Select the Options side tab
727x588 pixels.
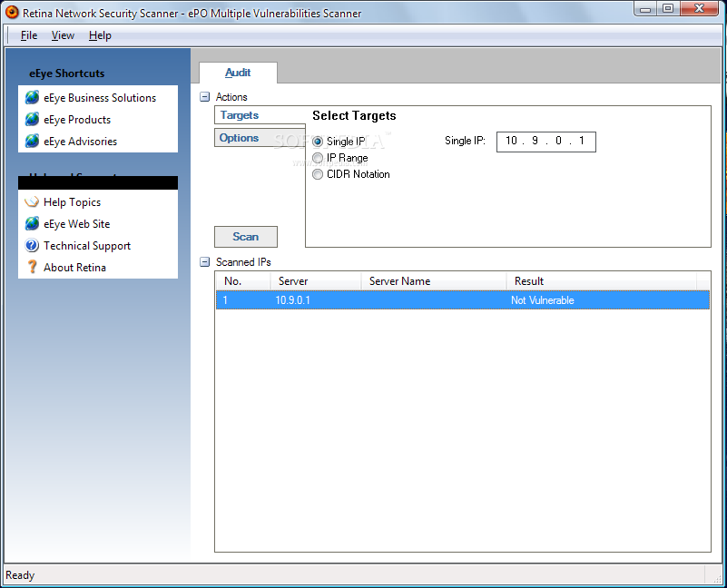tap(260, 138)
